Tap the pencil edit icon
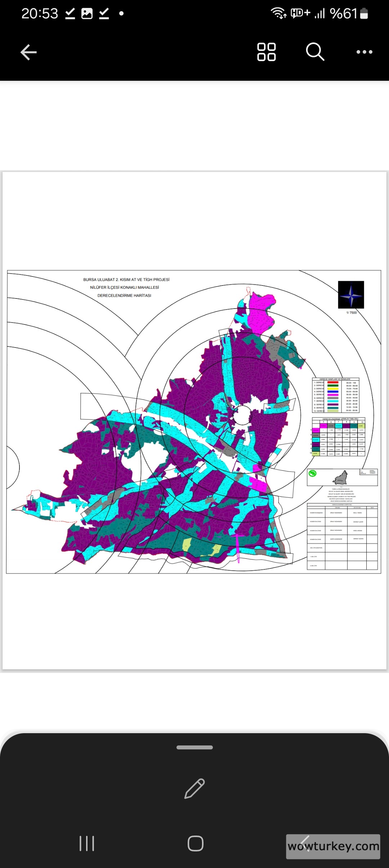 click(x=194, y=788)
